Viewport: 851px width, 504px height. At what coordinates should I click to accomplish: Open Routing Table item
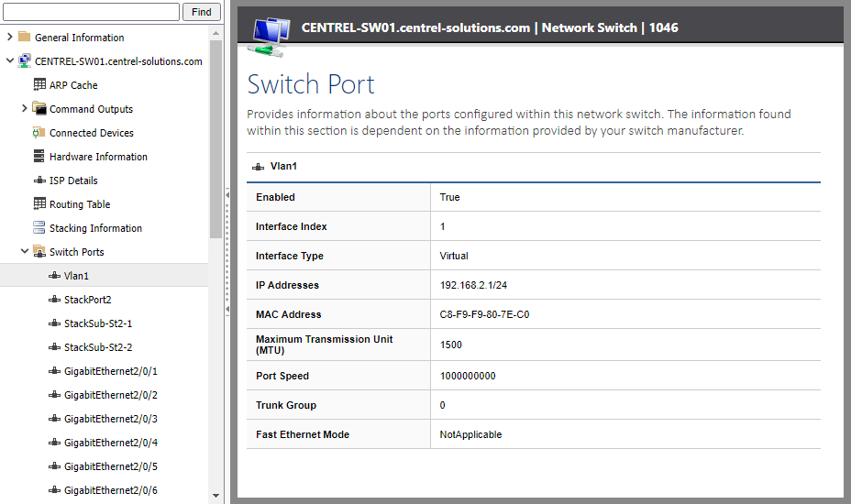pyautogui.click(x=80, y=204)
